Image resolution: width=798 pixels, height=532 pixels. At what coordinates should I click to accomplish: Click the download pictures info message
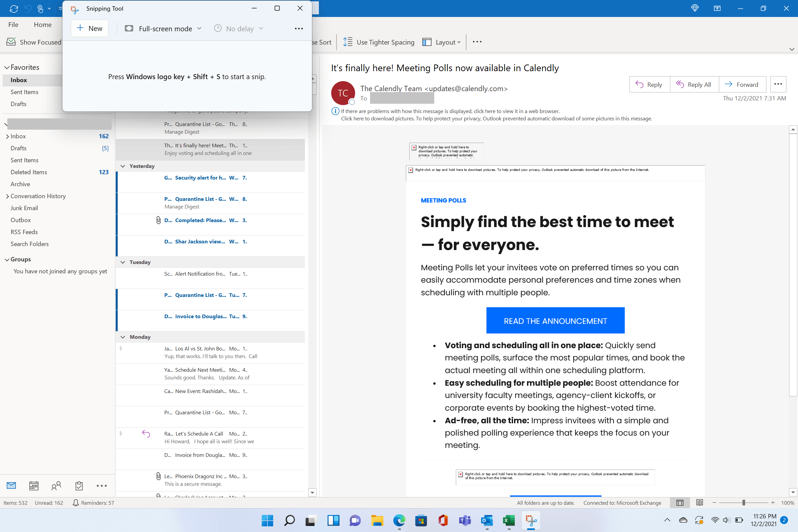496,119
